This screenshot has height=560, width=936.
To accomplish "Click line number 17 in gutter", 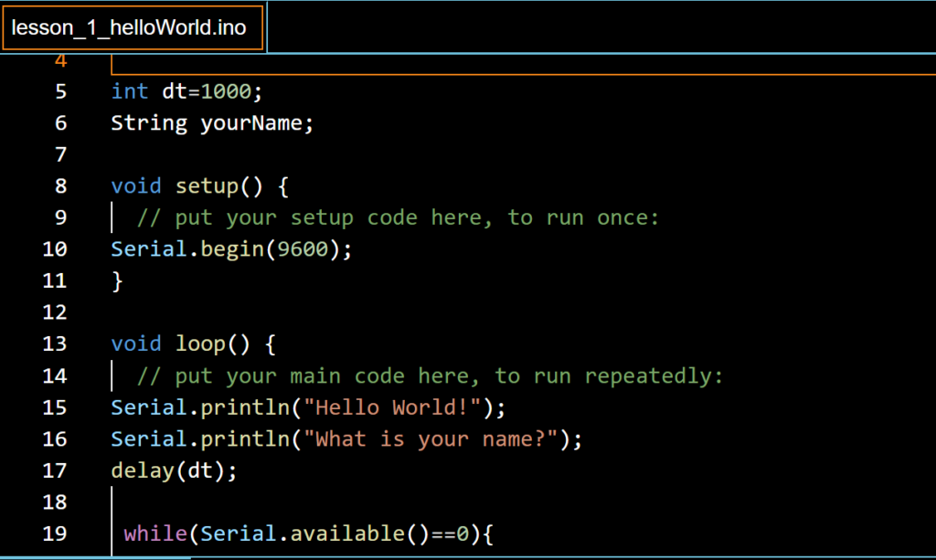I will (x=55, y=470).
